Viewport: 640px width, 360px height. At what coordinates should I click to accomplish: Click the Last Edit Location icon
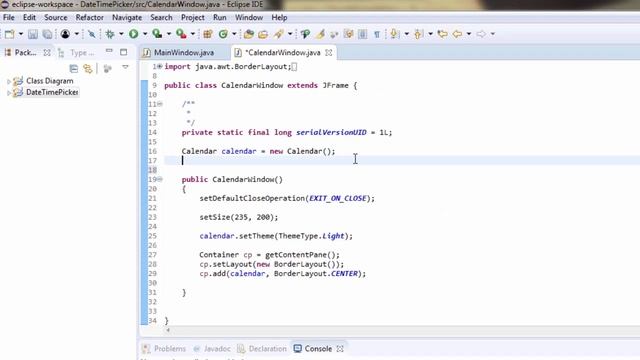point(442,34)
